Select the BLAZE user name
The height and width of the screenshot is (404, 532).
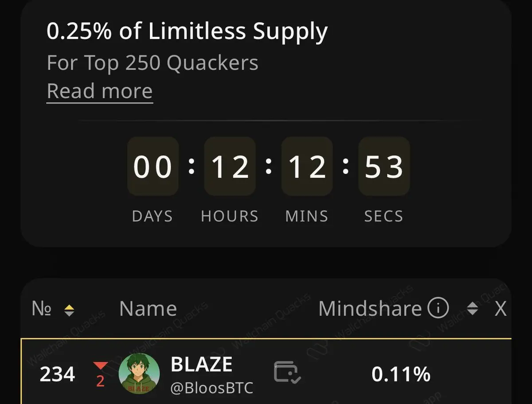[202, 365]
